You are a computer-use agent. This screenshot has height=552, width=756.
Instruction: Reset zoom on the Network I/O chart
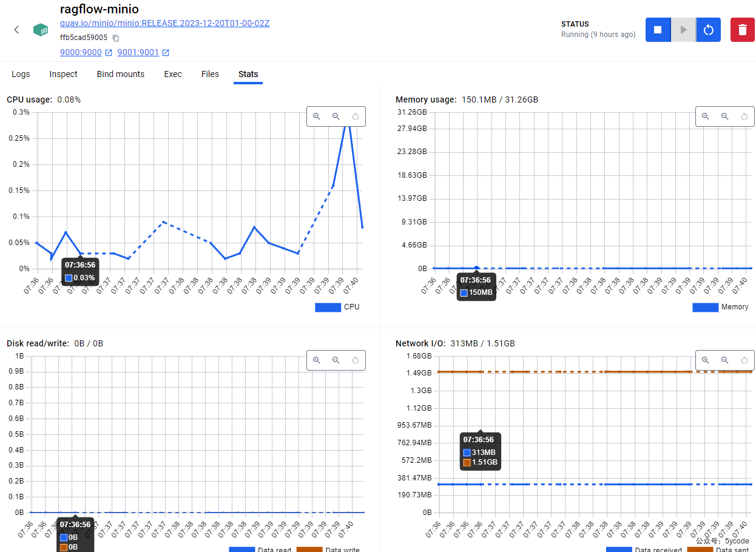[x=744, y=360]
